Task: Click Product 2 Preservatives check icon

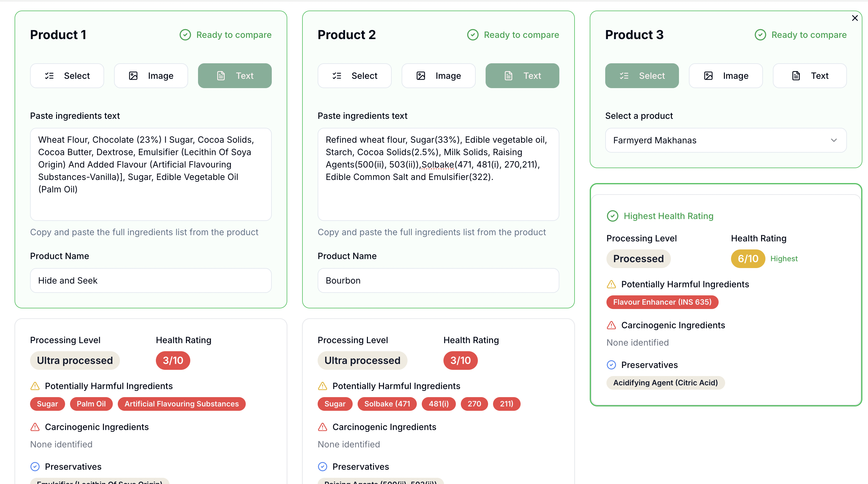Action: coord(323,466)
